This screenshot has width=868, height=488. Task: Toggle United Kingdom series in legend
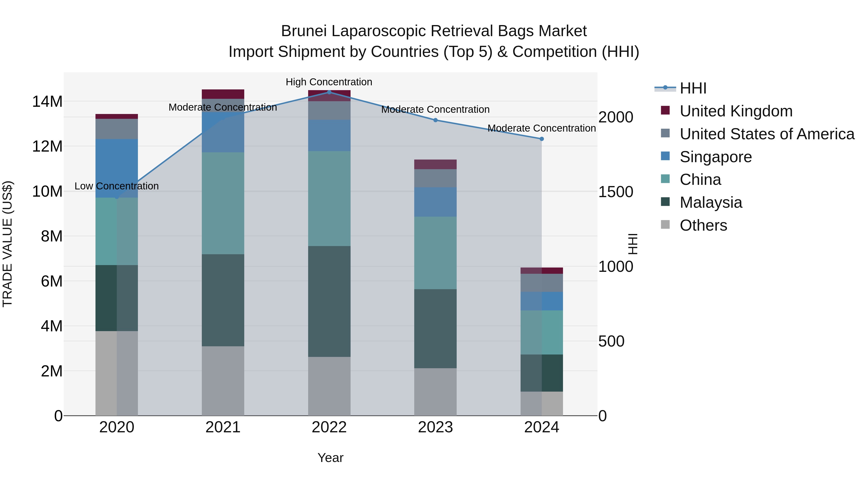tap(726, 111)
